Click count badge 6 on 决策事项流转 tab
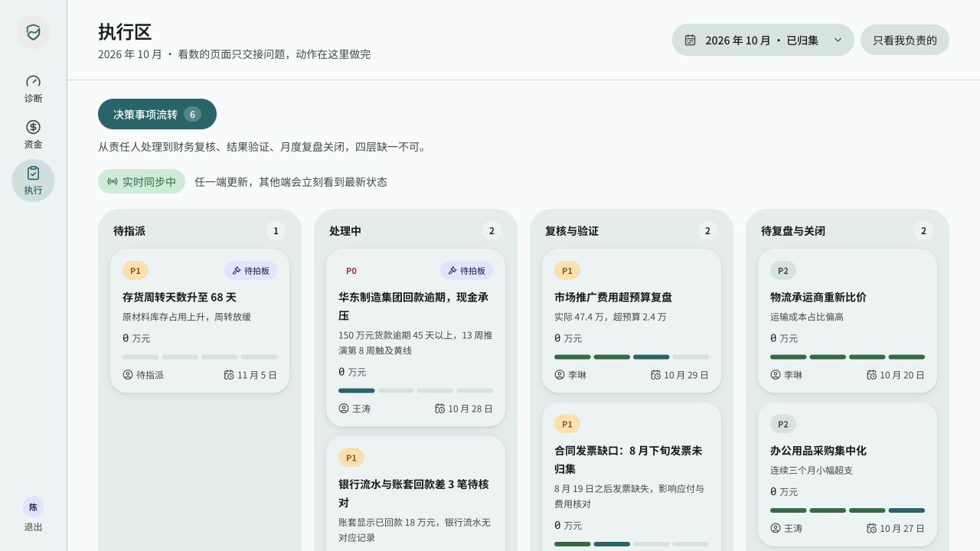980x551 pixels. [192, 114]
